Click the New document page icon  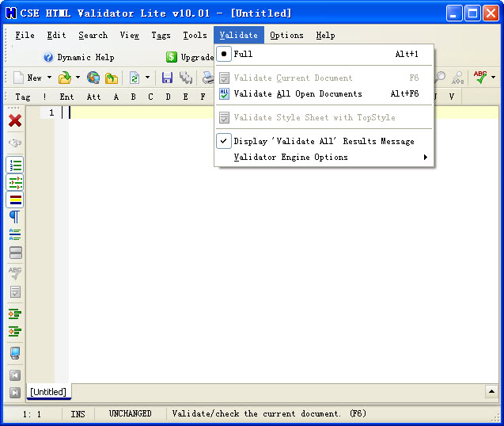pos(18,78)
